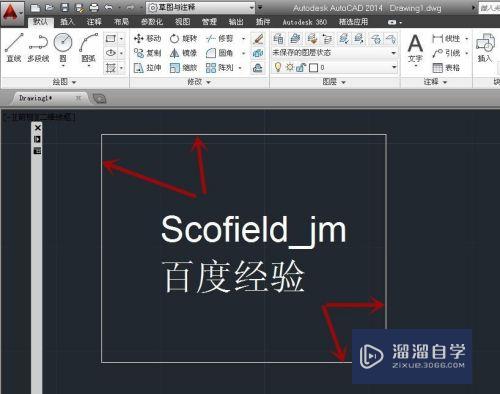Click layer 0 white color swatch

tap(313, 68)
